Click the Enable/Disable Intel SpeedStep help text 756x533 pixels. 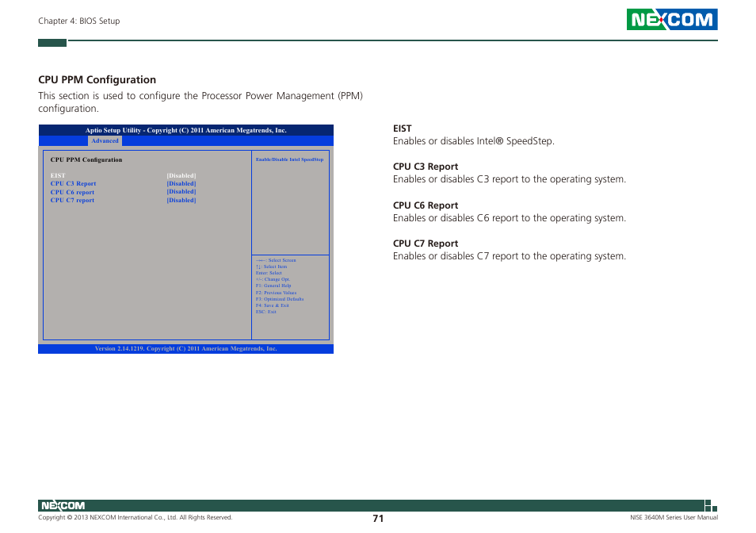point(289,159)
